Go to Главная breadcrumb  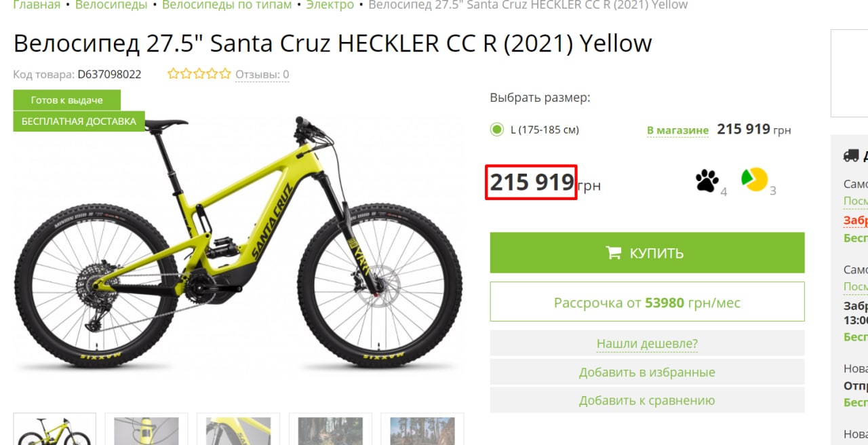[x=37, y=5]
